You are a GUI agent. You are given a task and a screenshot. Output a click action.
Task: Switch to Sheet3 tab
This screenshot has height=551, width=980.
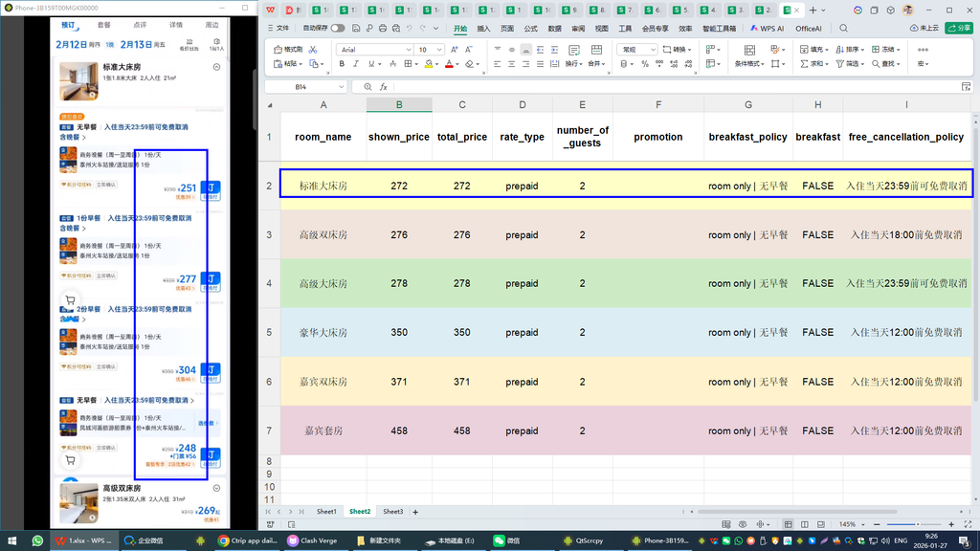click(392, 512)
